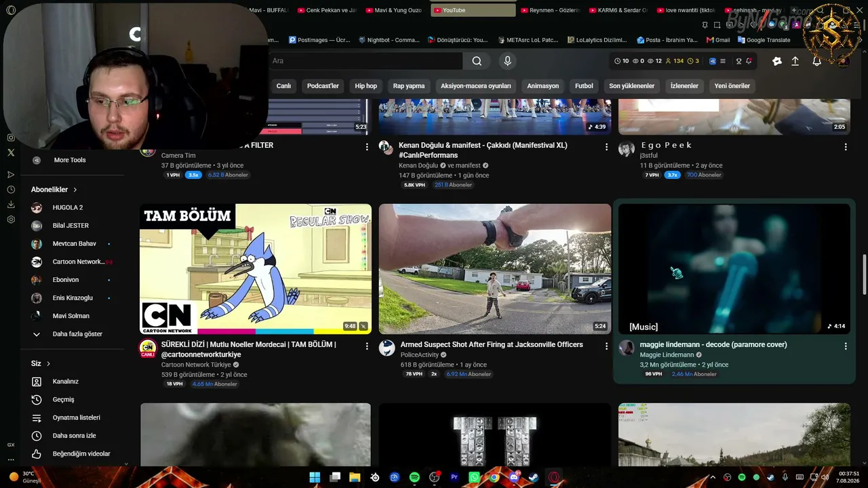Open the Opera sidebar history clock icon
Viewport: 868px width, 488px height.
[x=11, y=190]
